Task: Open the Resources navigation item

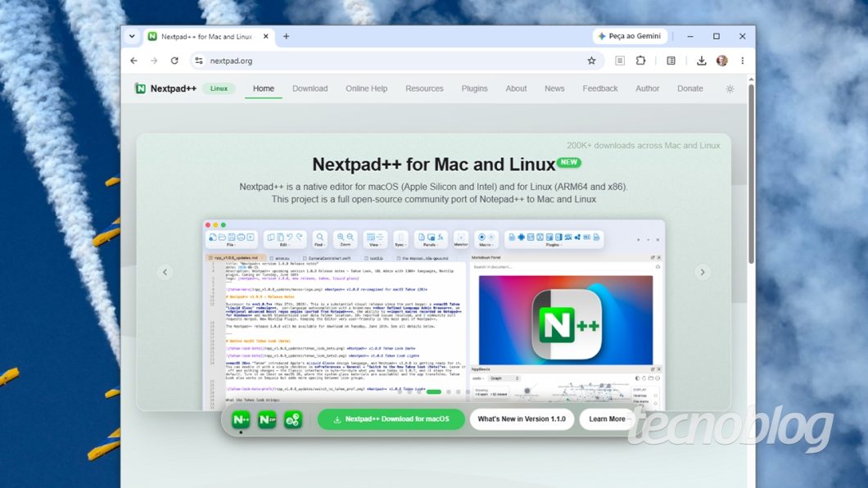Action: (x=425, y=88)
